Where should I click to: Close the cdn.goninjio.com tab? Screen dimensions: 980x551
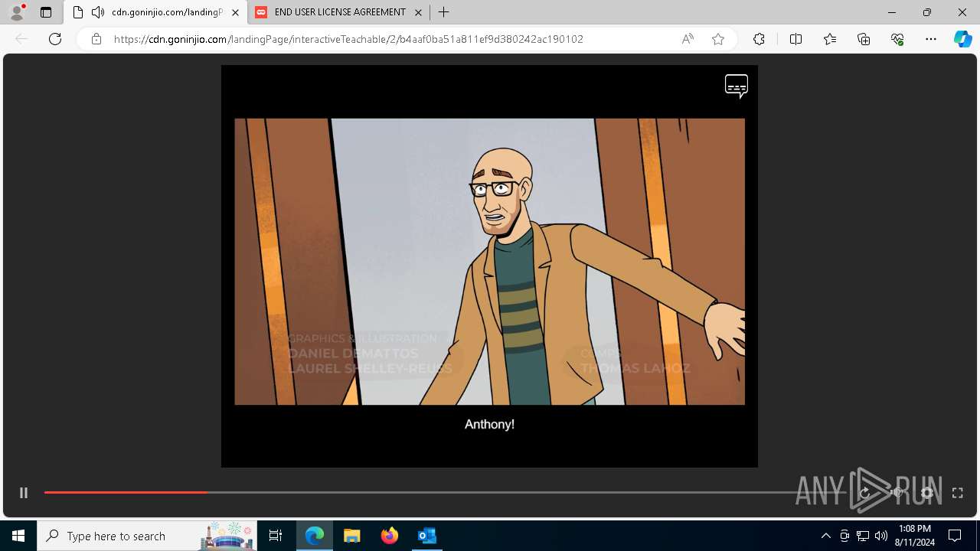click(x=235, y=12)
